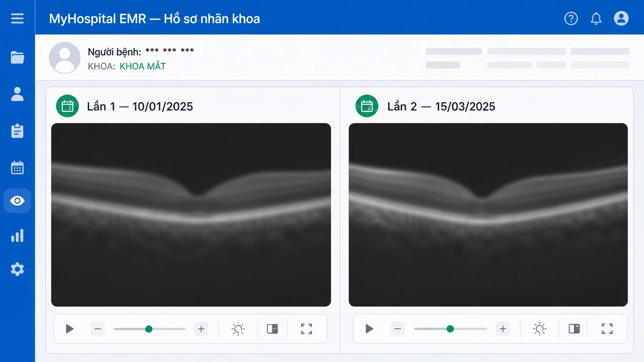The width and height of the screenshot is (644, 362).
Task: Open the hamburger menu in sidebar
Action: click(17, 18)
